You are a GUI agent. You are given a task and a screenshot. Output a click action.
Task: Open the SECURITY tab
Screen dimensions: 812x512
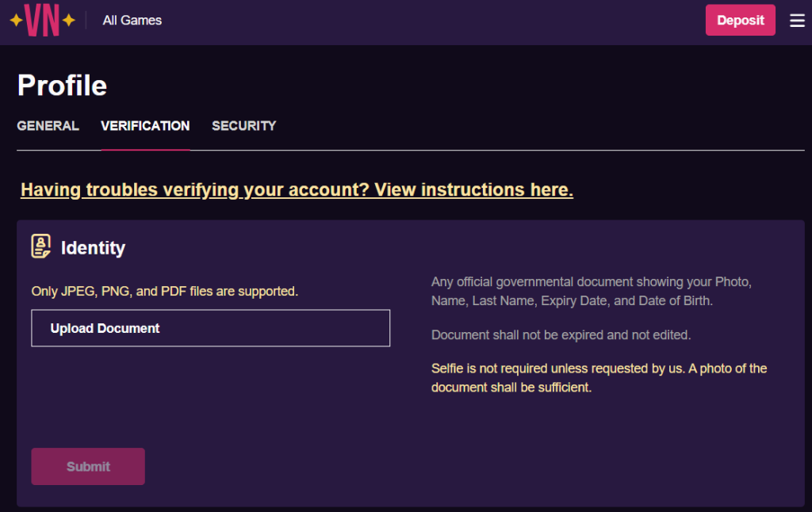[243, 126]
